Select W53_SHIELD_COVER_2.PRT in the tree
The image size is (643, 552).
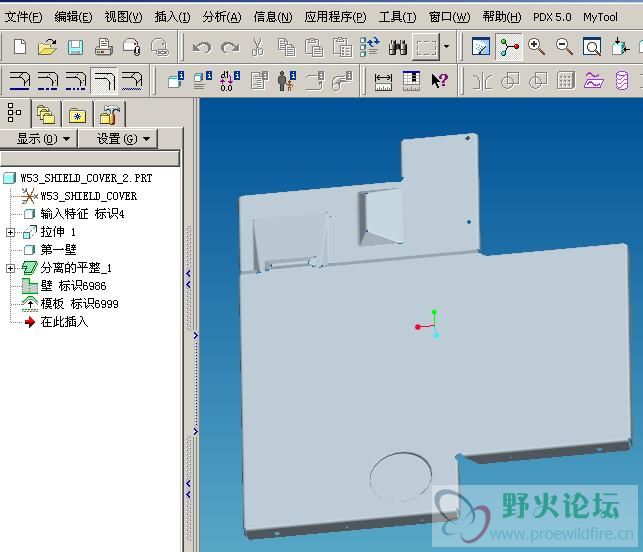coord(86,178)
